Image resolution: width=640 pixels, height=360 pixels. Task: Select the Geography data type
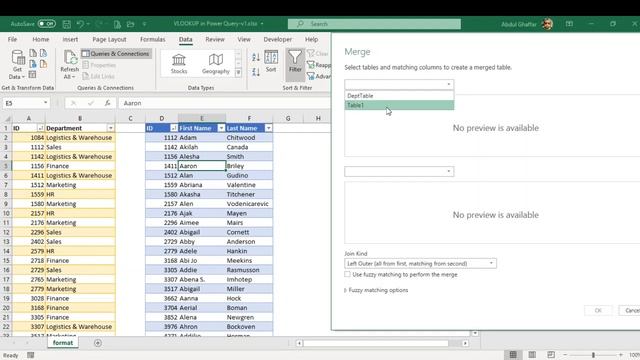click(216, 64)
